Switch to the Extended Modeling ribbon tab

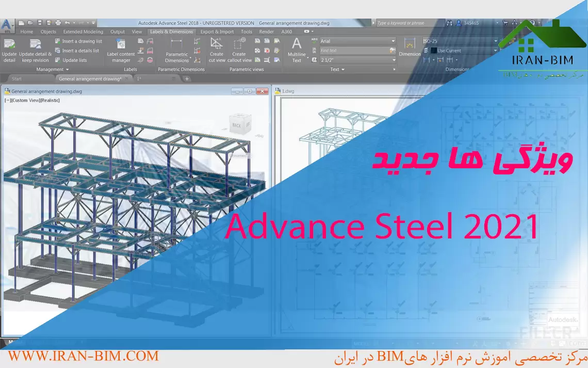click(x=83, y=31)
